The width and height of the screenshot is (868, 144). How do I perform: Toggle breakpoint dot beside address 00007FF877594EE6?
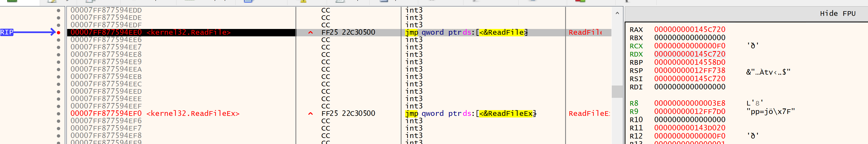pos(59,40)
